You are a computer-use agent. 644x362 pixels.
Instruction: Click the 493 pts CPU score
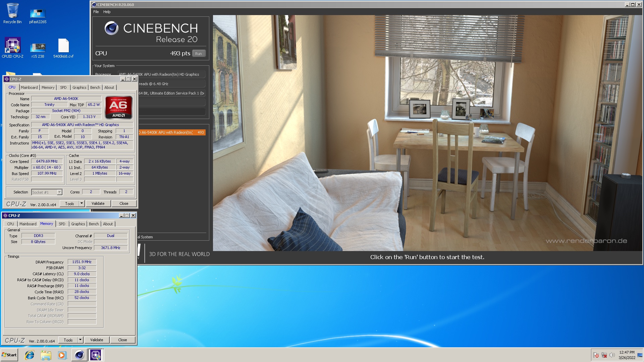coord(180,53)
